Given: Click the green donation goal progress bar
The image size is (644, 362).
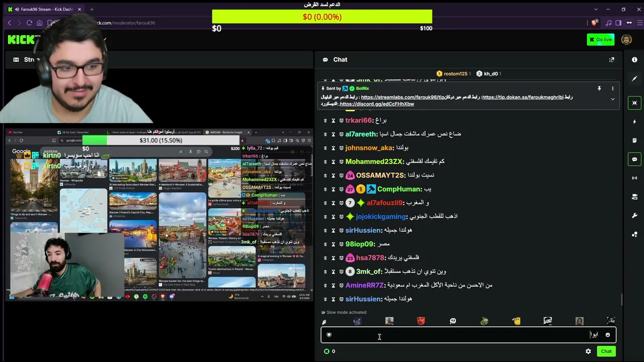Looking at the screenshot, I should pyautogui.click(x=322, y=17).
